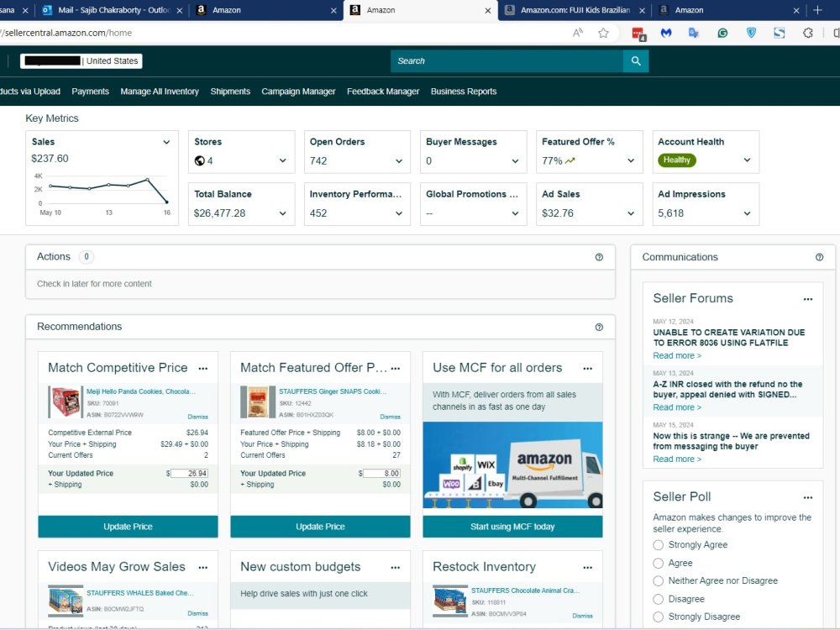Viewport: 840px width, 630px height.
Task: Select Disagree poll option
Action: coord(659,600)
